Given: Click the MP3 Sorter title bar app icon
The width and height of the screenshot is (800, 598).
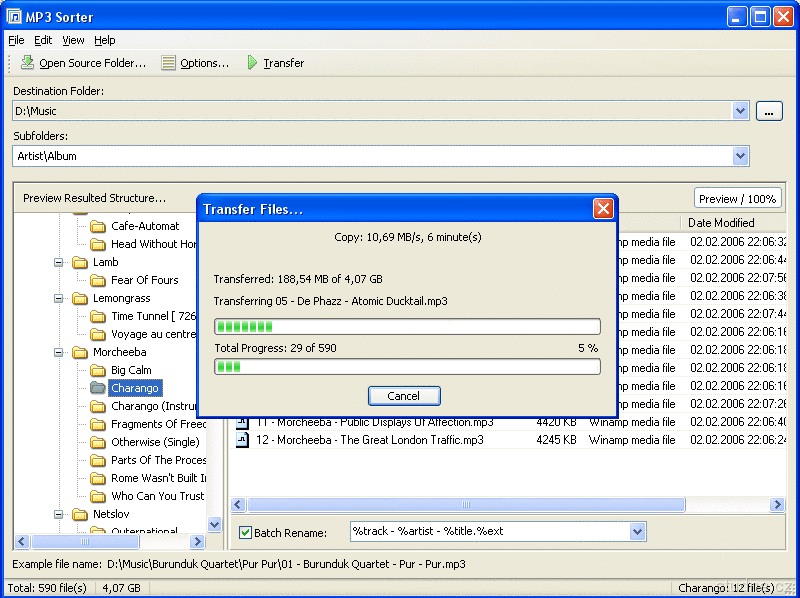Looking at the screenshot, I should click(x=15, y=16).
